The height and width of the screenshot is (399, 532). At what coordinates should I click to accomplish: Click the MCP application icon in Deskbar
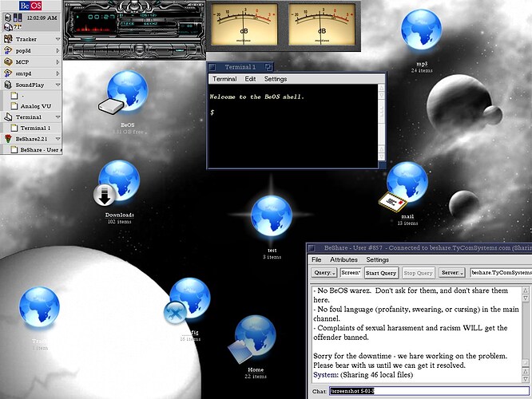click(x=8, y=62)
